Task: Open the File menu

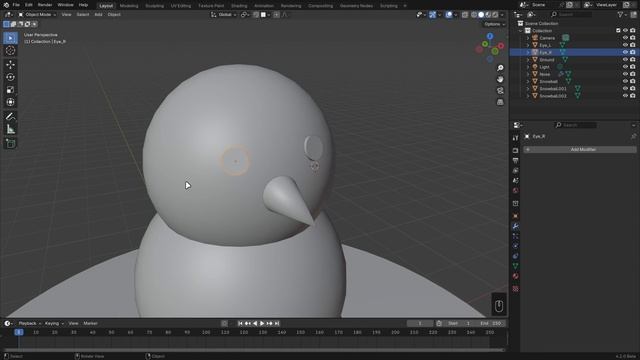Action: (x=16, y=5)
